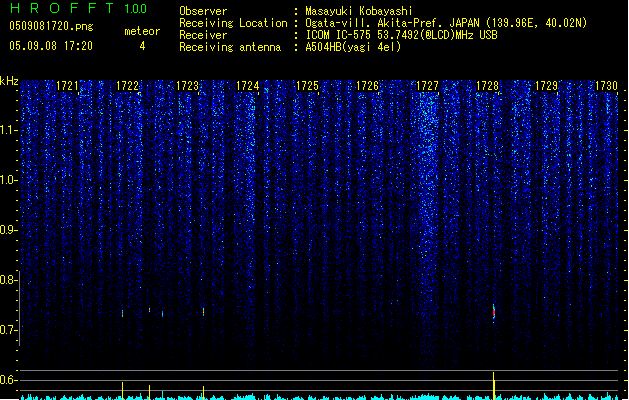
Task: Click the meteor echo just before 1722
Action: coord(122,313)
